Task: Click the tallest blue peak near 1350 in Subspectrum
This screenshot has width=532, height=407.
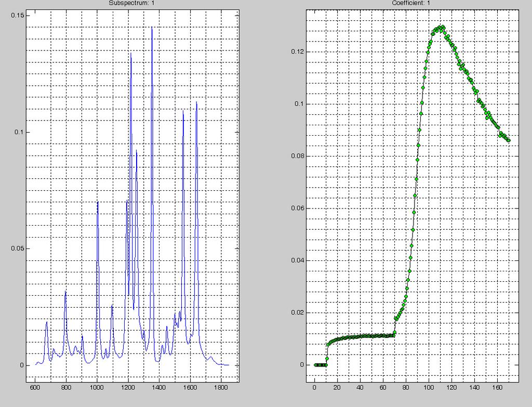Action: tap(152, 28)
